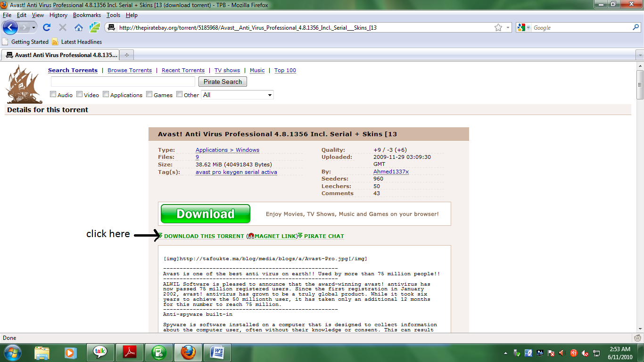
Task: Go back with the Firefox back arrow
Action: tap(10, 27)
